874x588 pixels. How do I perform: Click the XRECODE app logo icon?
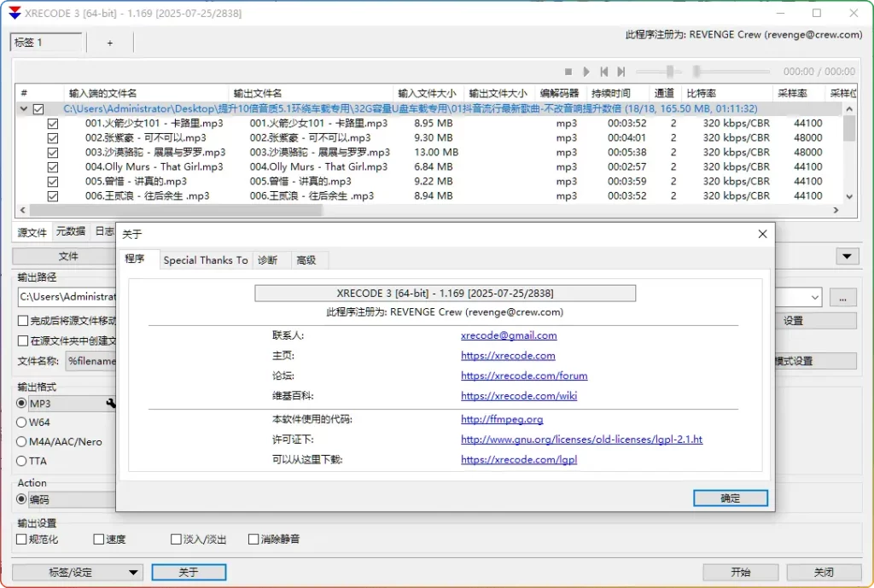point(15,13)
